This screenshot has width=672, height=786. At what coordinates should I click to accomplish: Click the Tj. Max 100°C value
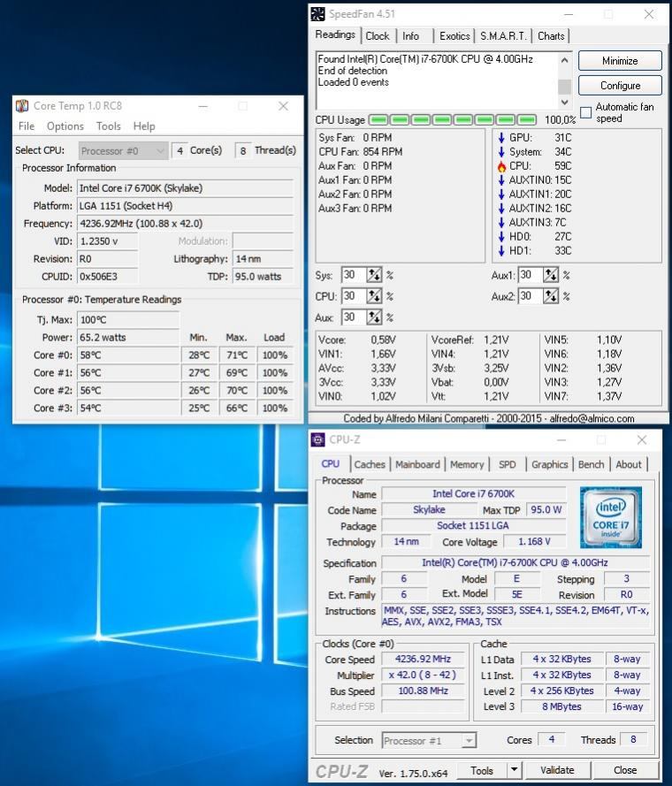pos(128,320)
